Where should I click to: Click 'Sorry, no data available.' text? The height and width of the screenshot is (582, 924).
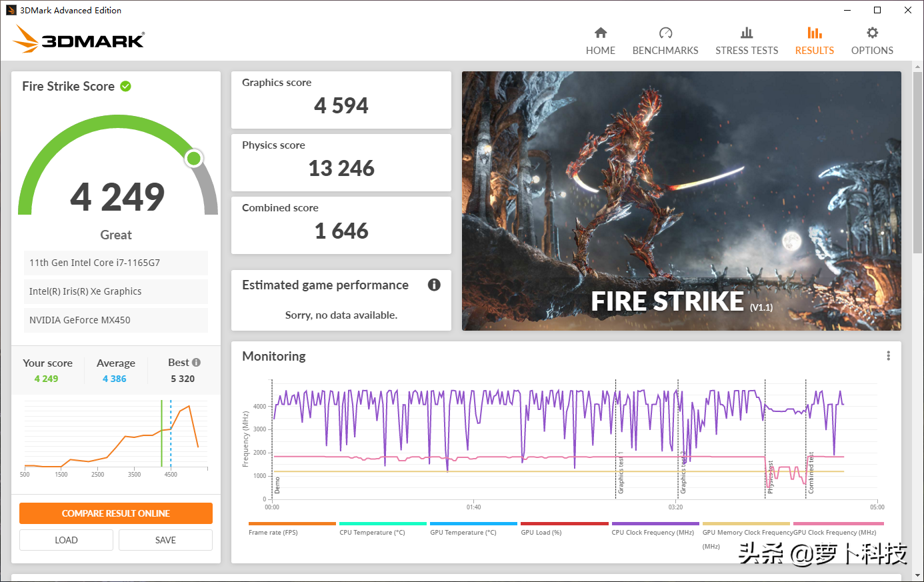(341, 315)
